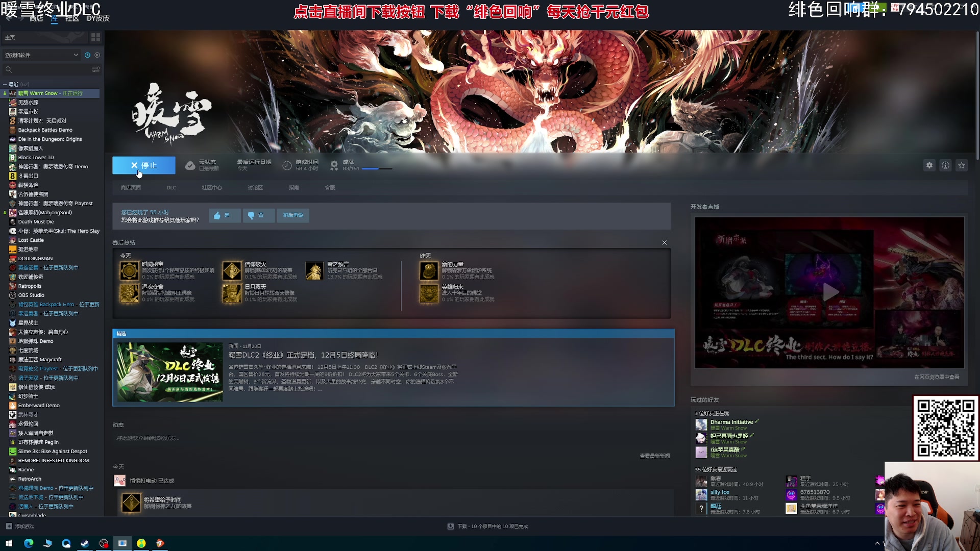Open Microsoft Edge from taskbar
980x551 pixels.
pyautogui.click(x=29, y=543)
